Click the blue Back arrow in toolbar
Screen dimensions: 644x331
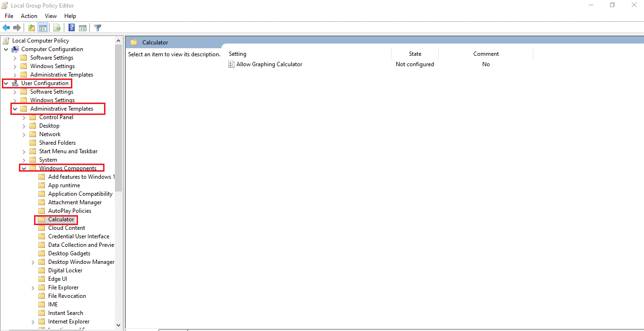coord(7,27)
